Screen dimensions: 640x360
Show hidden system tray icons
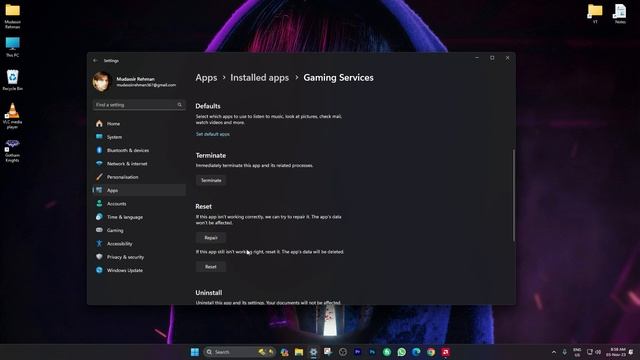tap(554, 352)
